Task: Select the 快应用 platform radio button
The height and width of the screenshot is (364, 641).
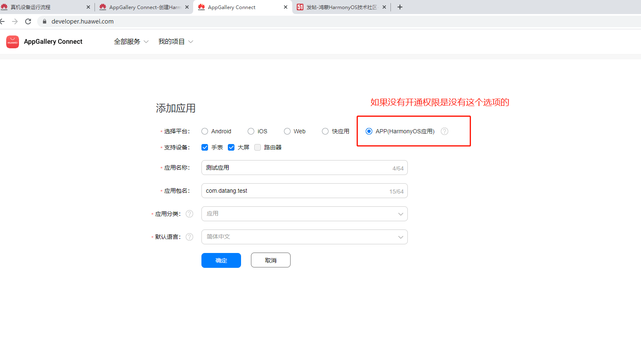Action: pyautogui.click(x=325, y=131)
